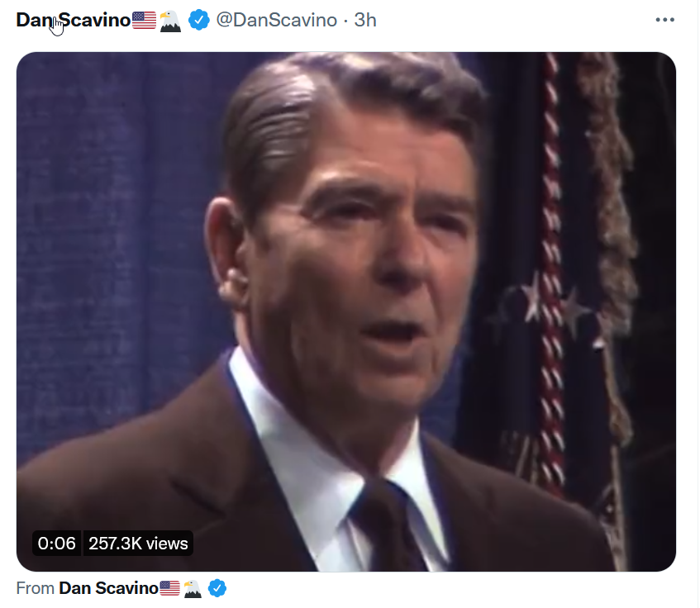Click the eagle emoji in the header name
Viewport: 700px width, 608px height.
(170, 21)
